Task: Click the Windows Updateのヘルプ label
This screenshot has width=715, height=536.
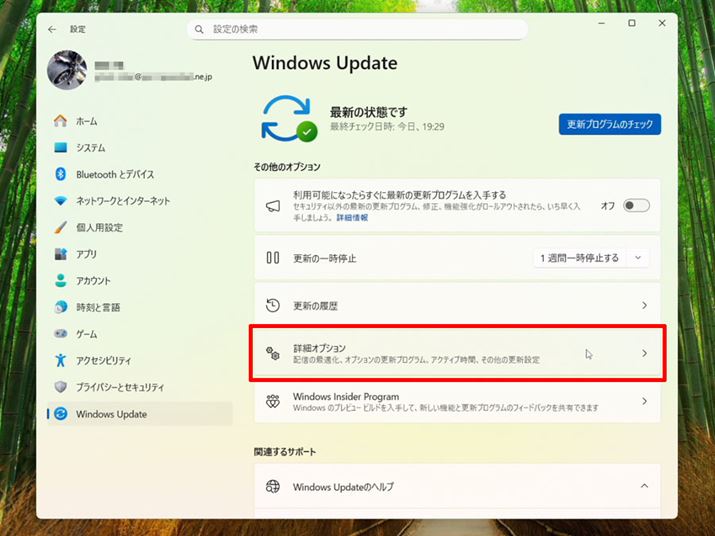Action: coord(343,487)
